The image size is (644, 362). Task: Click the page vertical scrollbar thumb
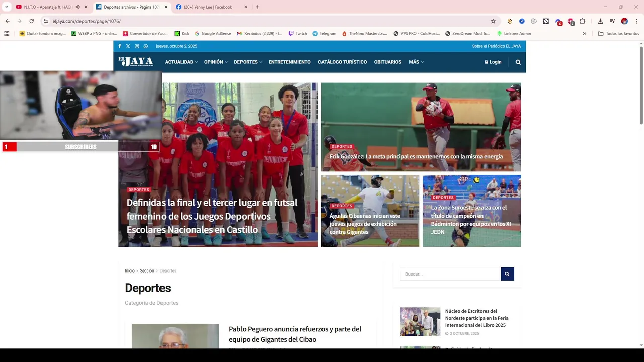[x=641, y=84]
